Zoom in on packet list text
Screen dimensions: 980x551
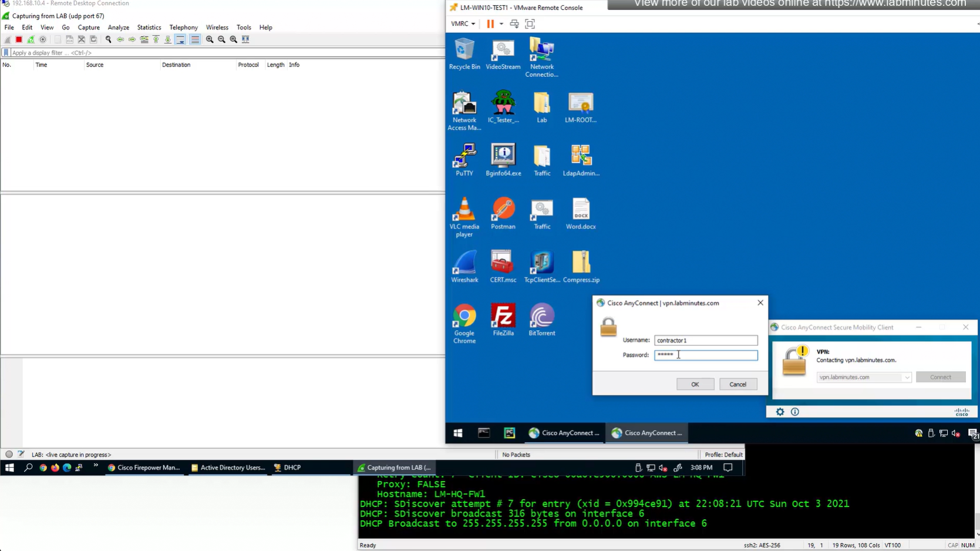pyautogui.click(x=210, y=39)
